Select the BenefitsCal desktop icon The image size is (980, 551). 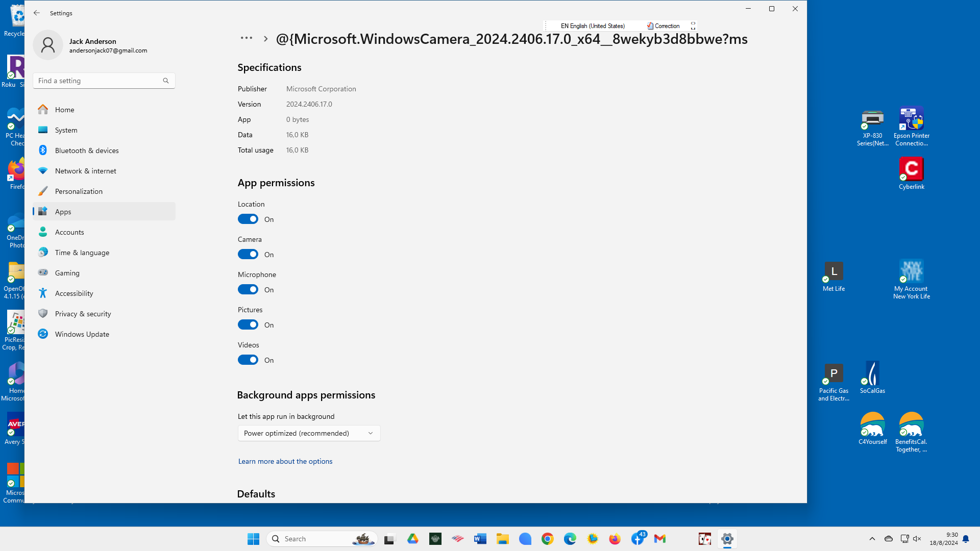(912, 433)
